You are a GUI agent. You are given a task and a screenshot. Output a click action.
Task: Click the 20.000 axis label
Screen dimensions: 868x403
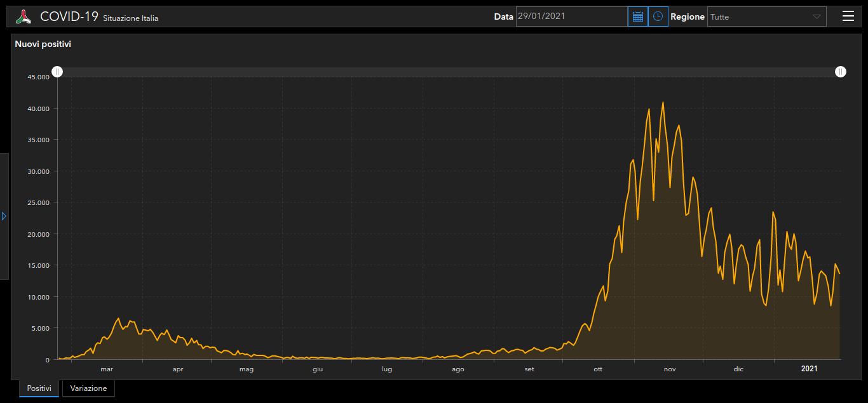(38, 234)
